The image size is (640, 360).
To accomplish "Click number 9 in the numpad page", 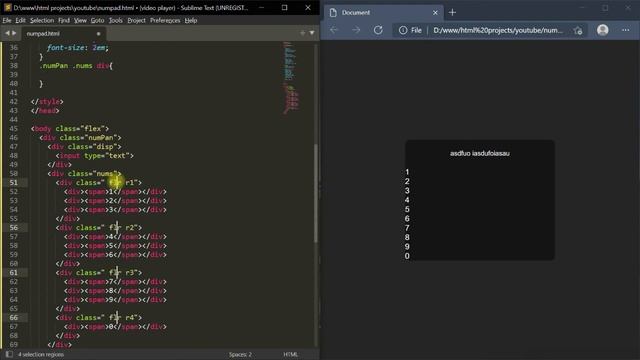I will click(407, 247).
